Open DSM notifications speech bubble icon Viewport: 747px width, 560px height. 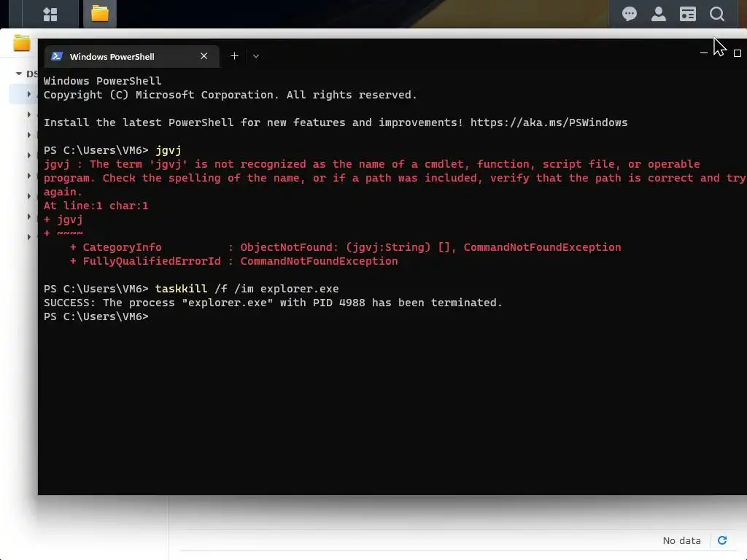tap(630, 14)
